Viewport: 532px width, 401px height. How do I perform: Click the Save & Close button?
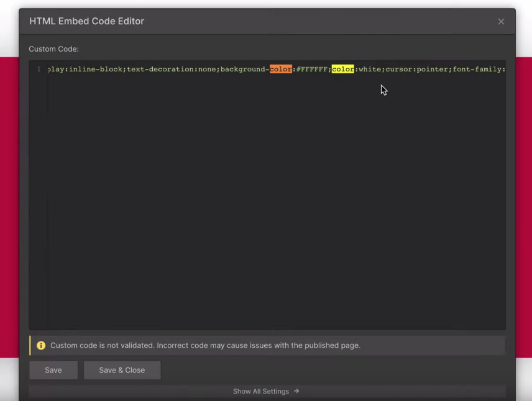[122, 370]
